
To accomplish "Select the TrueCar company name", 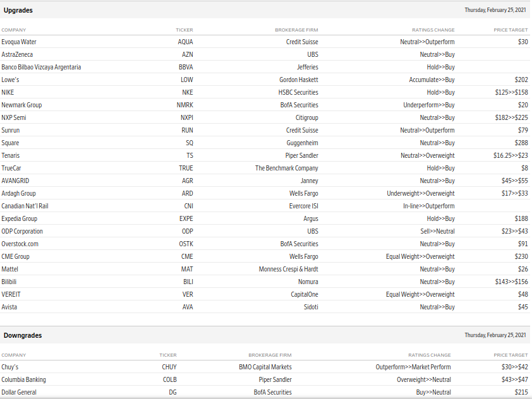I will pos(11,168).
